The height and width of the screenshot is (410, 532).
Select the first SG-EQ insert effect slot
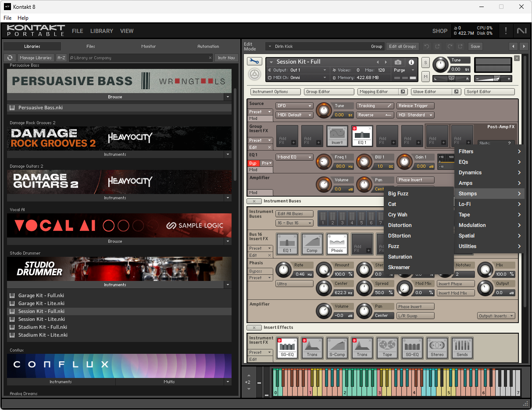coord(287,348)
